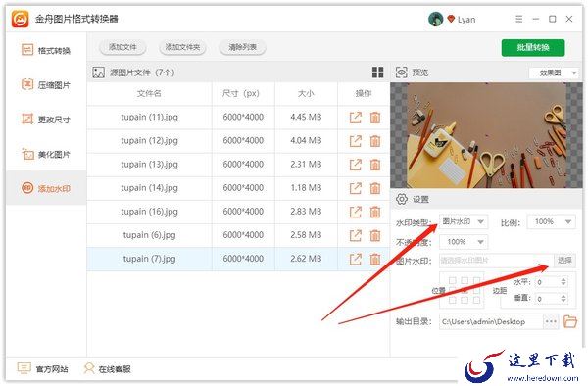
Task: Delete tupain (12).jpg from list
Action: [375, 141]
